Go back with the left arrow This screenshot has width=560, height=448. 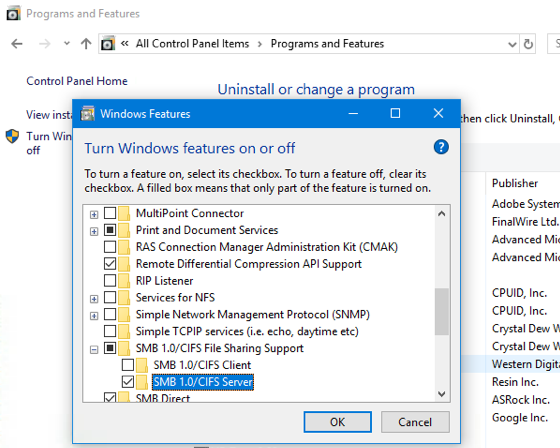pyautogui.click(x=17, y=44)
